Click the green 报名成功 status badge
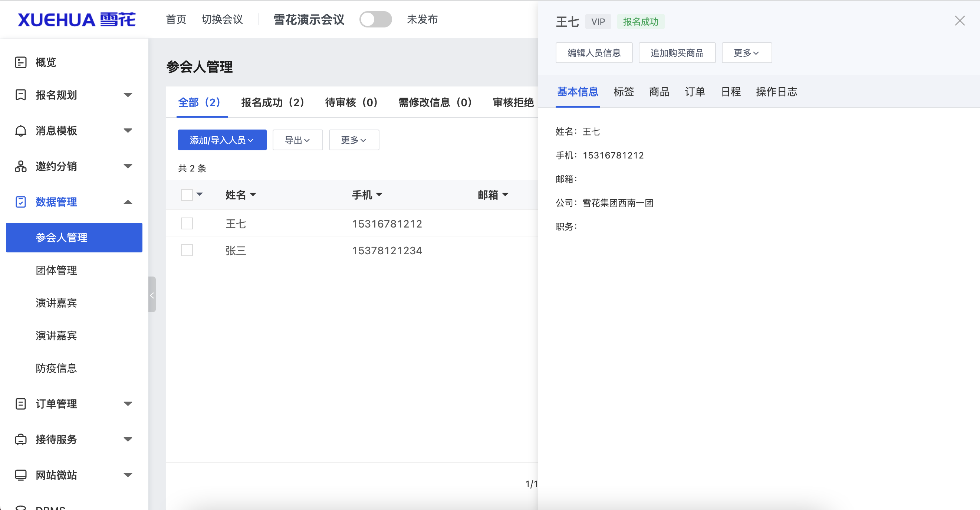 pos(641,22)
